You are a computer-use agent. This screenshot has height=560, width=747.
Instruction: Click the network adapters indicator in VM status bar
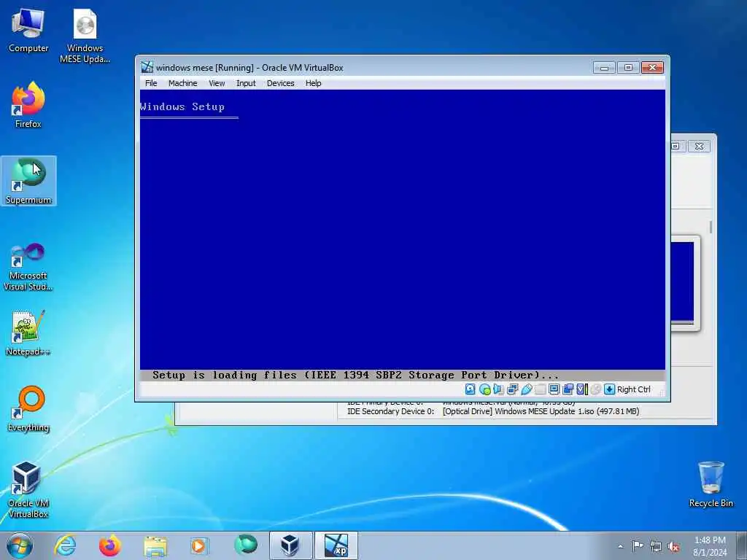click(x=513, y=389)
